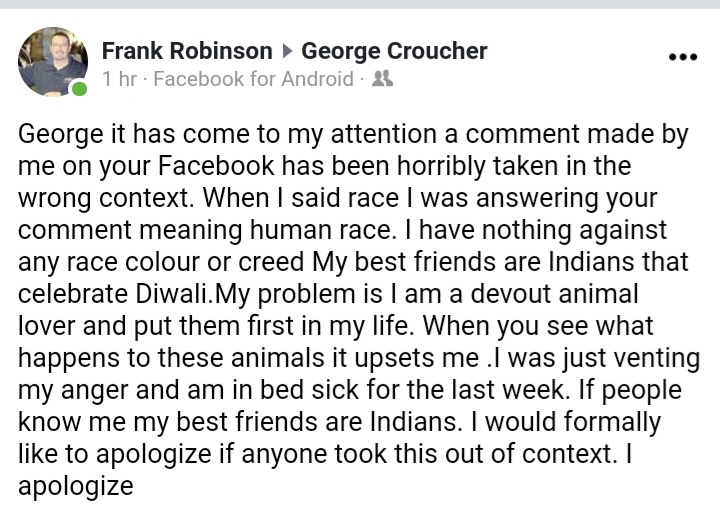
Task: Click the final line 'apologize' of the post
Action: pyautogui.click(x=76, y=486)
